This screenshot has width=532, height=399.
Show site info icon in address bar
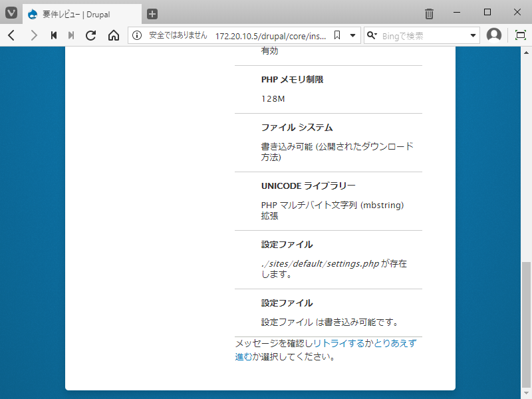click(x=137, y=35)
